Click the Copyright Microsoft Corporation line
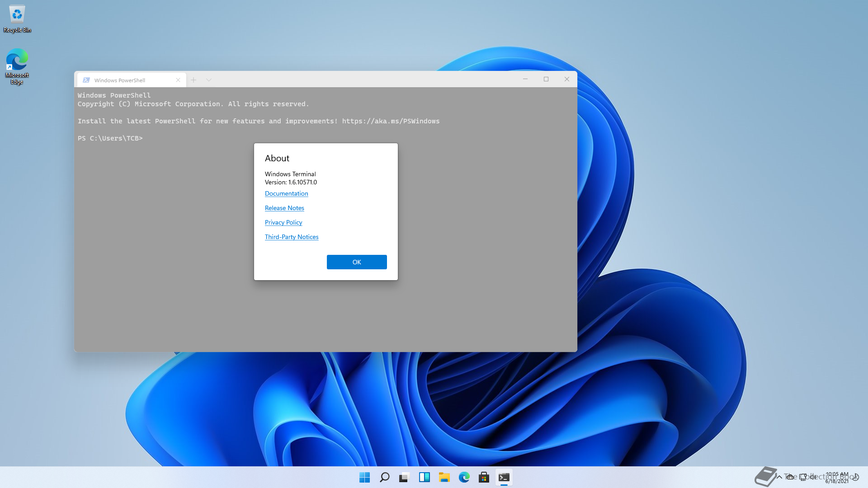This screenshot has width=868, height=488. point(193,104)
